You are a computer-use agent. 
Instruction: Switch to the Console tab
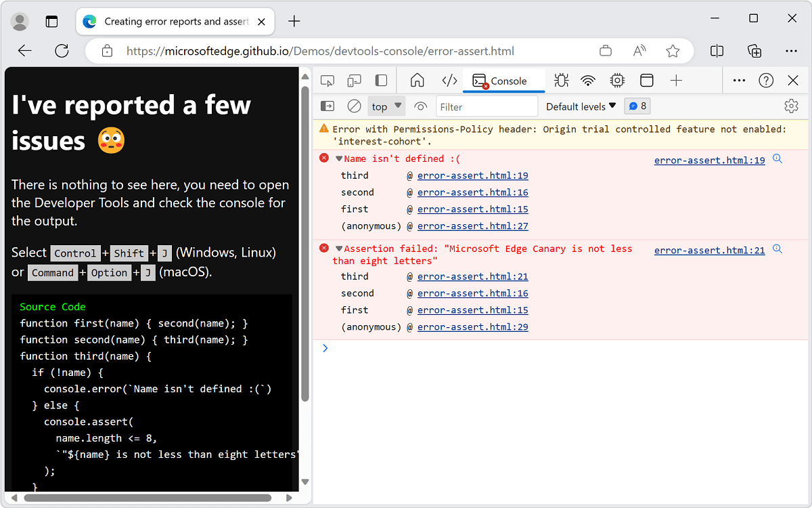click(503, 80)
